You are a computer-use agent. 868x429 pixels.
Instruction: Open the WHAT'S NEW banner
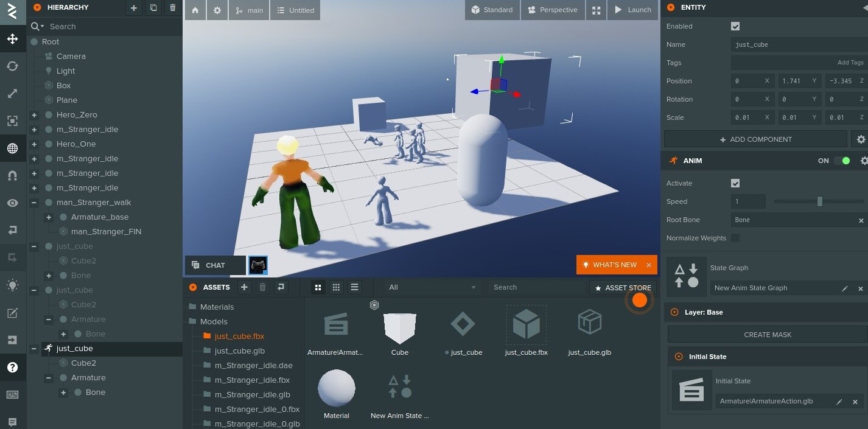click(x=609, y=265)
